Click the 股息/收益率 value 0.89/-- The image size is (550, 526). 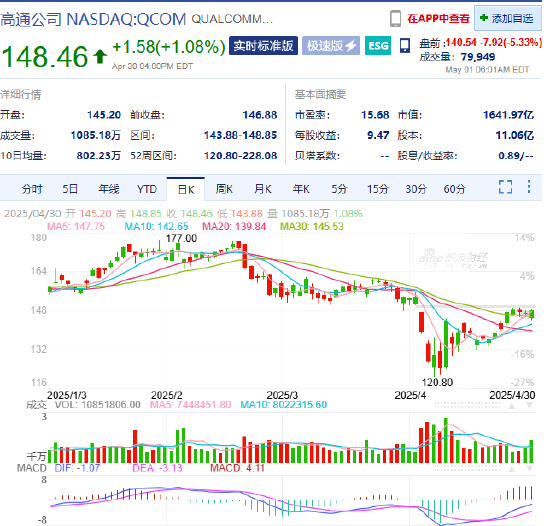pyautogui.click(x=516, y=155)
